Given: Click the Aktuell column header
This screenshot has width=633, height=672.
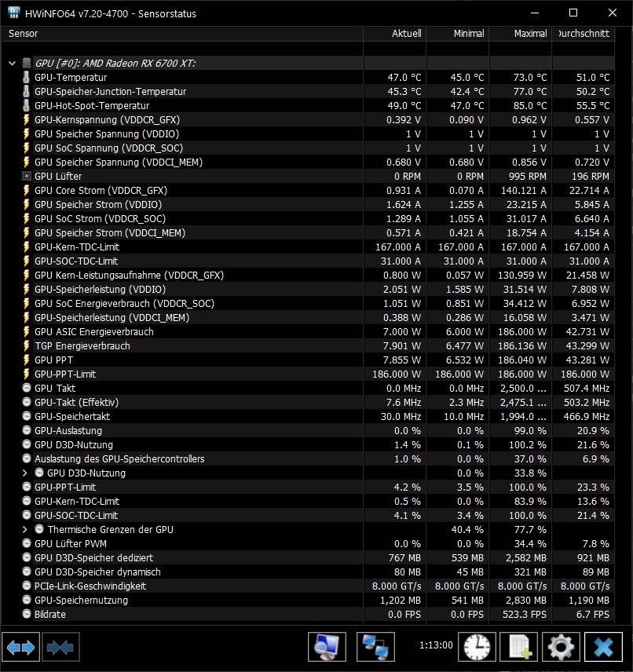Looking at the screenshot, I should (x=394, y=34).
